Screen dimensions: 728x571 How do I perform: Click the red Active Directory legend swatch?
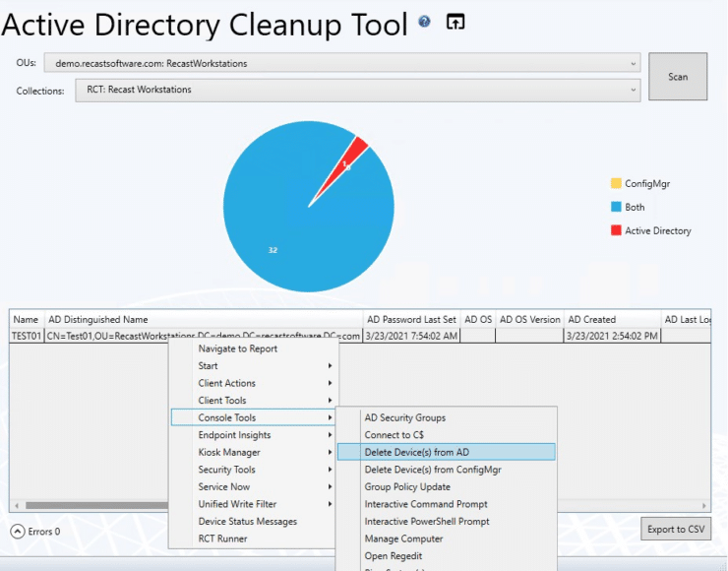(616, 230)
